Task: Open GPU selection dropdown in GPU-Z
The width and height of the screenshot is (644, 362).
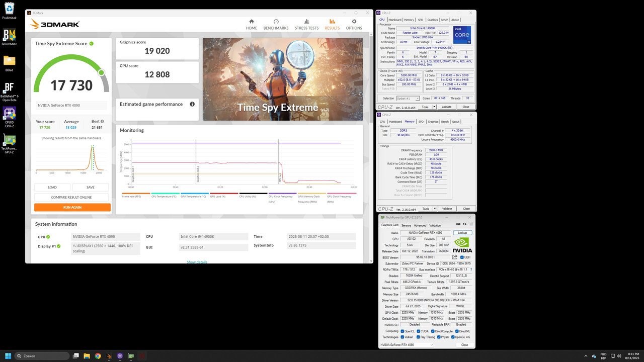Action: click(x=406, y=345)
